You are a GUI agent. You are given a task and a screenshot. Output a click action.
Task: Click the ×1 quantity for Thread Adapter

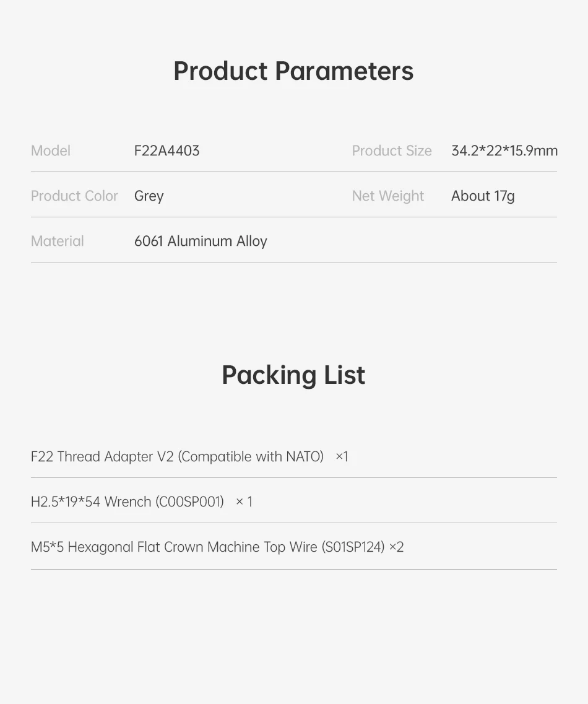coord(342,456)
